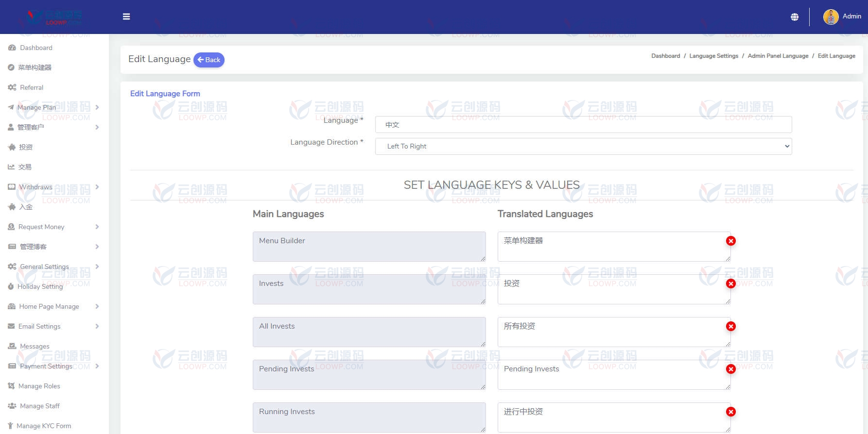This screenshot has width=868, height=434.
Task: Expand the Request Money submenu chevron
Action: [x=97, y=227]
